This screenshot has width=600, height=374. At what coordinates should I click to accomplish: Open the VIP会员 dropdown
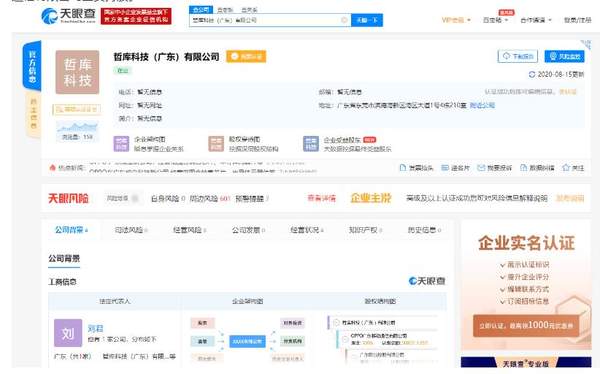point(456,20)
